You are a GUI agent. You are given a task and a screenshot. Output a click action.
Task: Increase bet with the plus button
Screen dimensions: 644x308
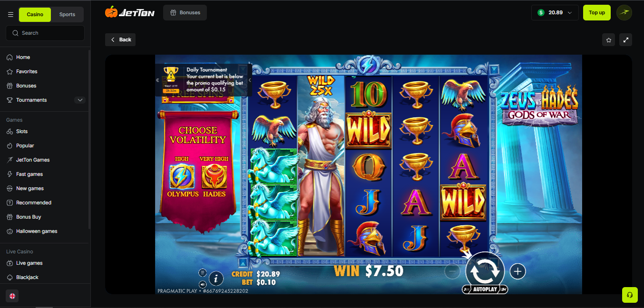click(x=517, y=271)
